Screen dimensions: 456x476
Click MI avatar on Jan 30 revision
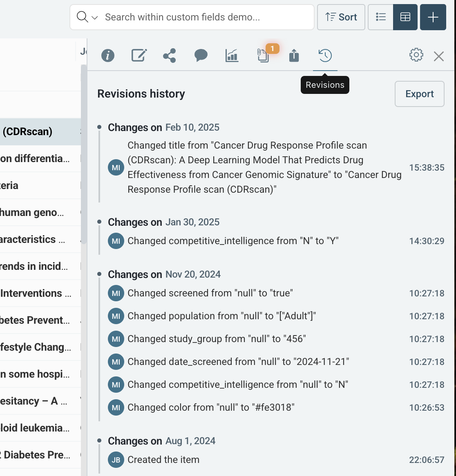pos(116,241)
